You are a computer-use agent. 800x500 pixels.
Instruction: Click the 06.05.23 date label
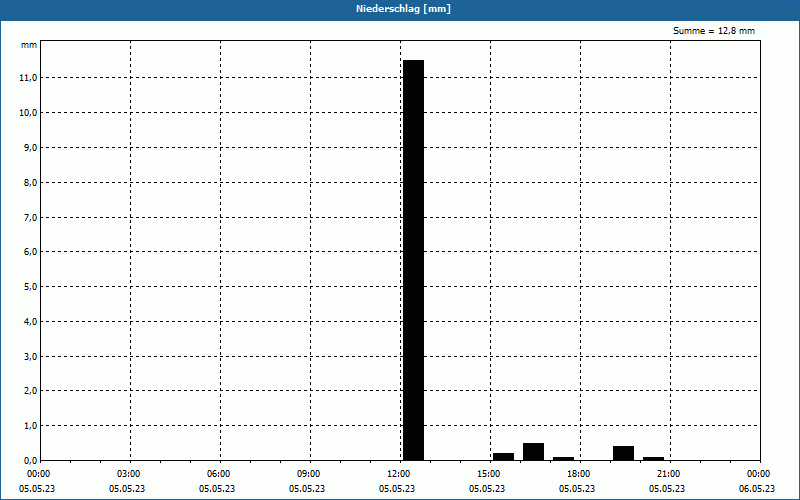[x=757, y=488]
